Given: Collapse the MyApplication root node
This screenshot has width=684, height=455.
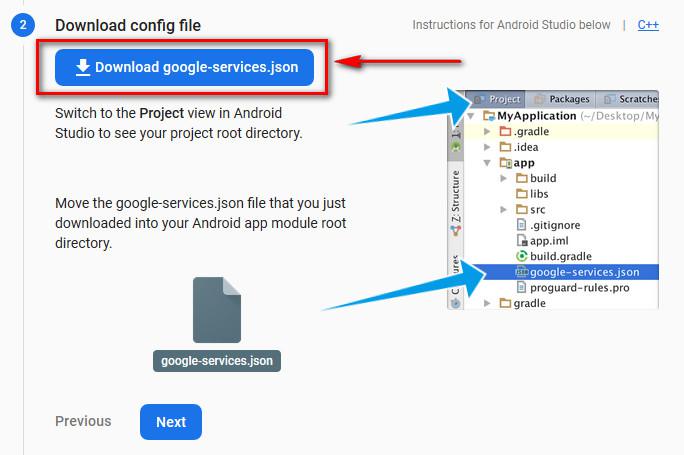Looking at the screenshot, I should [472, 116].
